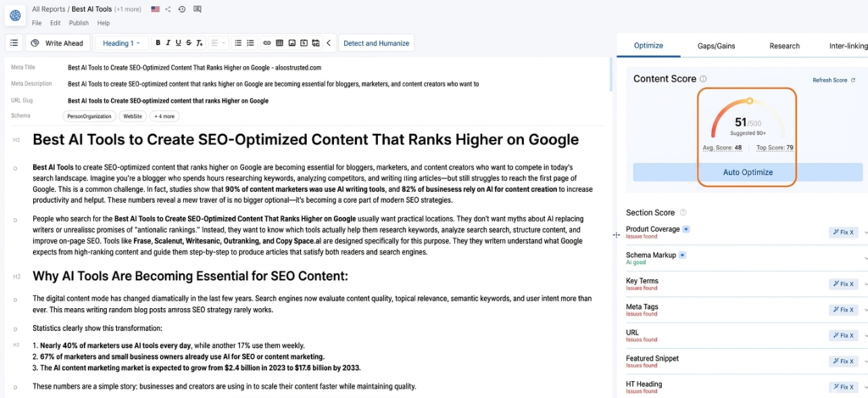Click the Meta Description text field
868x398 pixels.
point(274,84)
